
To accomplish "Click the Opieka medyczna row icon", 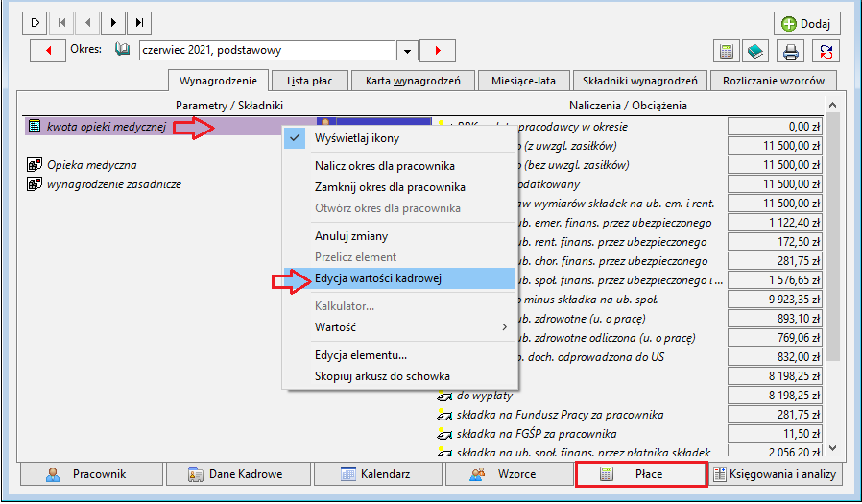I will pos(35,164).
